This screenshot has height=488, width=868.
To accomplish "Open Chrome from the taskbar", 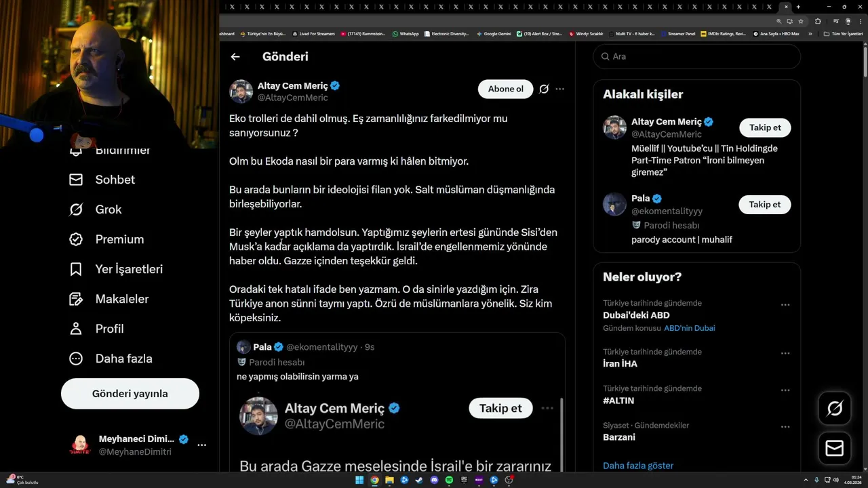I will pos(374,480).
